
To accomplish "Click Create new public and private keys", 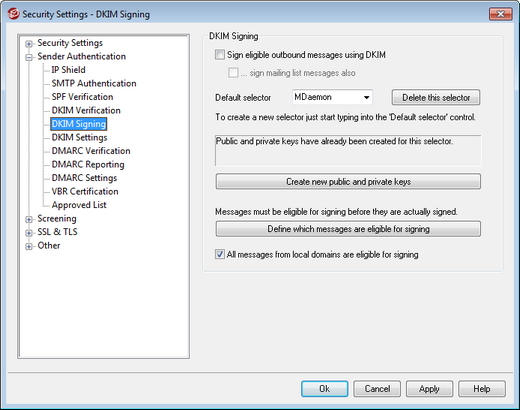I will (348, 181).
